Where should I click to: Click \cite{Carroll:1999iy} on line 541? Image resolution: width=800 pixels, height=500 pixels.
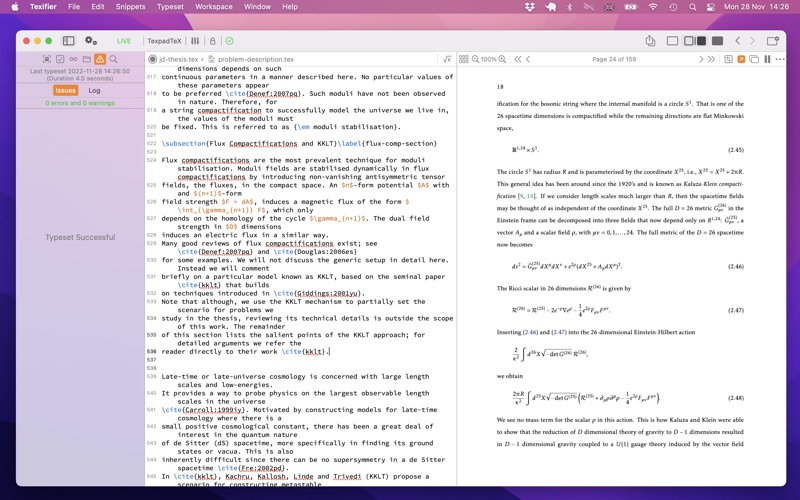point(203,410)
